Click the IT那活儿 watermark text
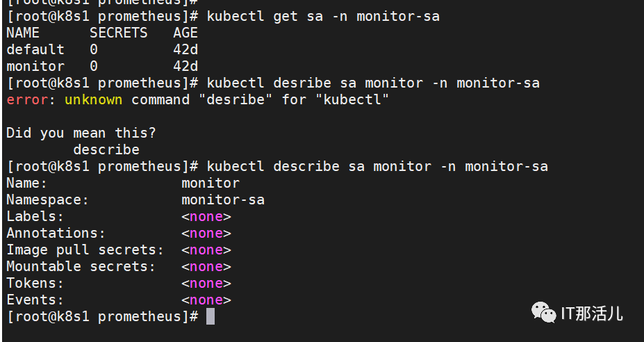This screenshot has height=342, width=644. 593,314
